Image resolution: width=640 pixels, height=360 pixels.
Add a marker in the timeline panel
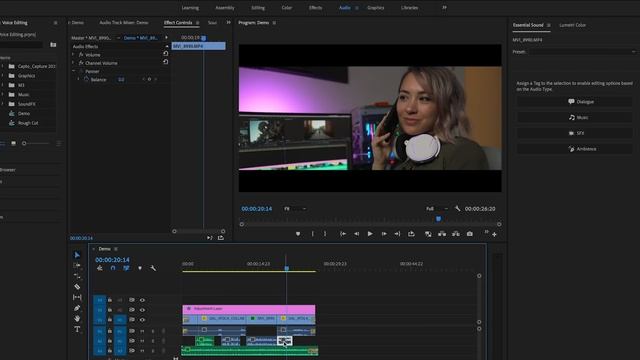[140, 268]
